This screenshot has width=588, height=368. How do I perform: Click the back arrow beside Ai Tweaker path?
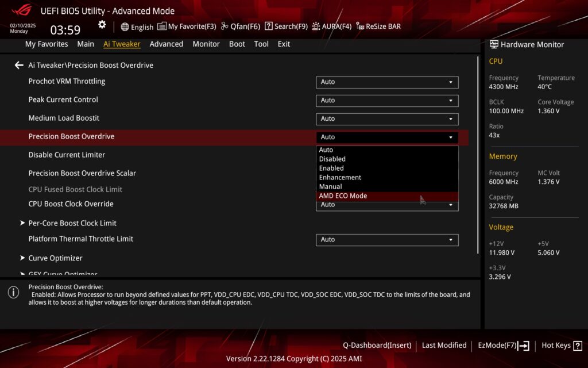pyautogui.click(x=19, y=66)
